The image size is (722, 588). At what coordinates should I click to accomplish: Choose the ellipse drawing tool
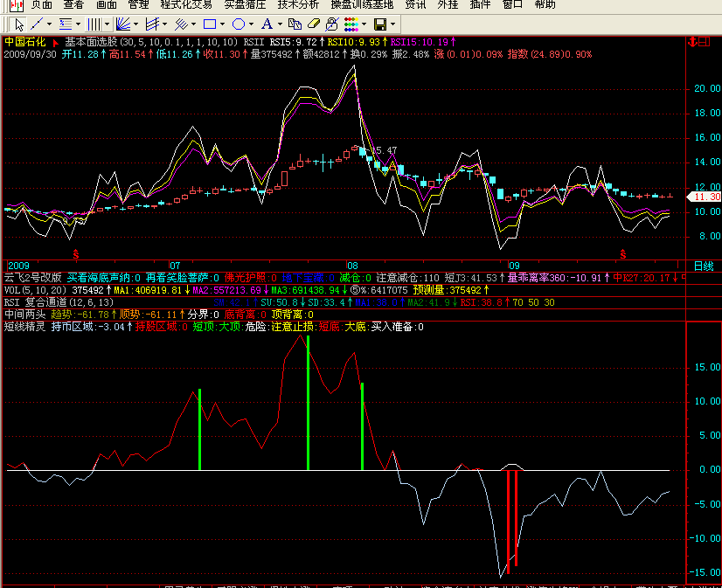[238, 24]
